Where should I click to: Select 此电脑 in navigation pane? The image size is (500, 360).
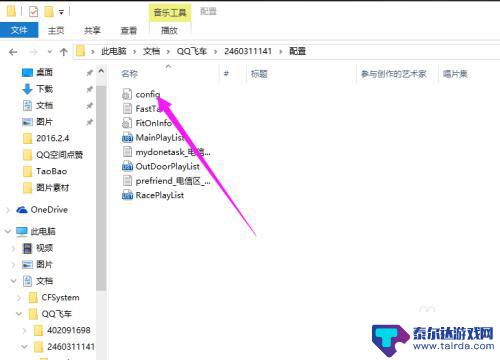tap(43, 231)
